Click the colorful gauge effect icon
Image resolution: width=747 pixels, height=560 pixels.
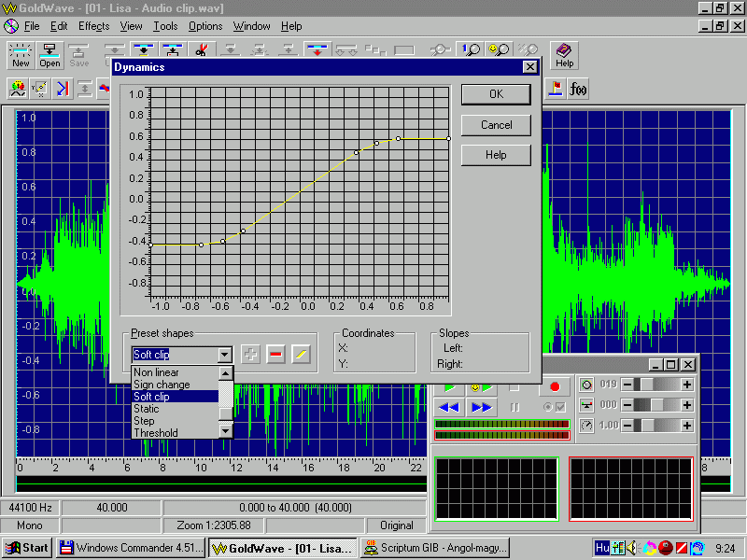coord(18,89)
